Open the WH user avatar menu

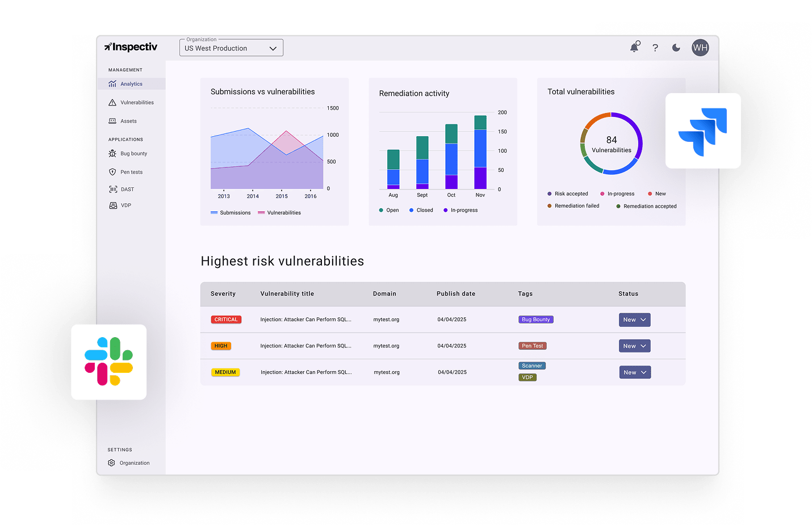tap(700, 48)
